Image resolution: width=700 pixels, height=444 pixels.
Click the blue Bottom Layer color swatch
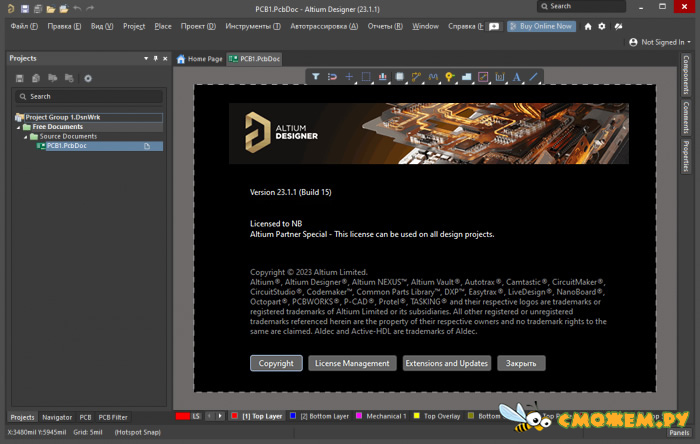coord(293,416)
